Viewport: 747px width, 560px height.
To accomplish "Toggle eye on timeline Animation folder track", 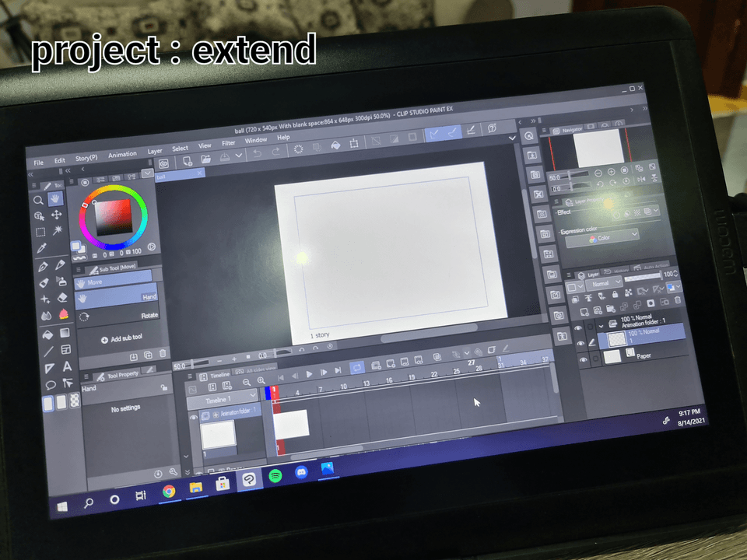I will [x=194, y=418].
